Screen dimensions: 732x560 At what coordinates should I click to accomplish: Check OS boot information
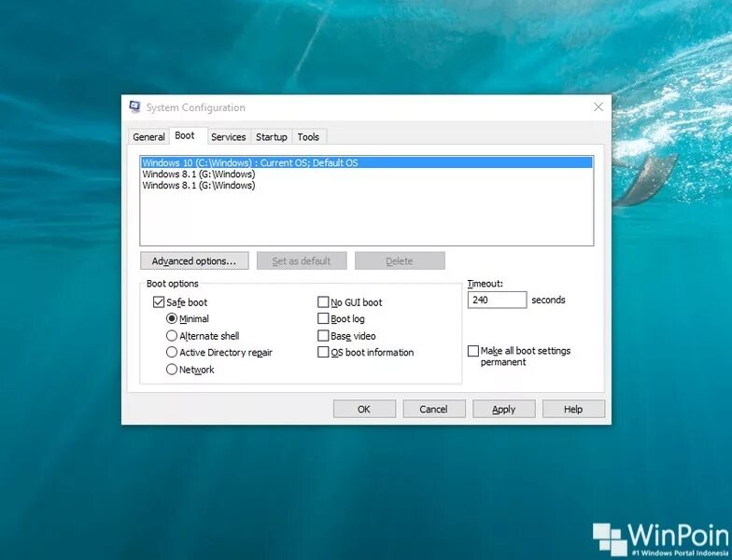click(x=323, y=352)
